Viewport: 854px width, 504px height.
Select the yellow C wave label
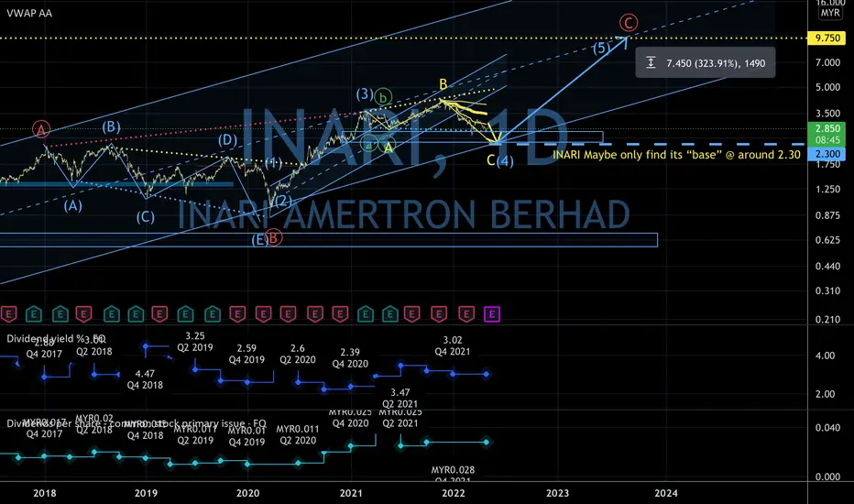point(491,160)
